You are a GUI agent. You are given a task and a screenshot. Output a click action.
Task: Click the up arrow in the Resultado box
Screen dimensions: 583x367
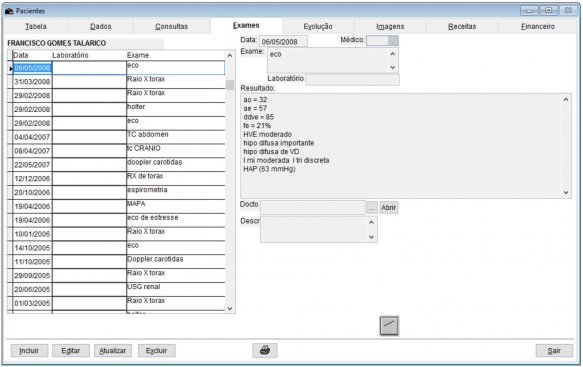[x=566, y=99]
